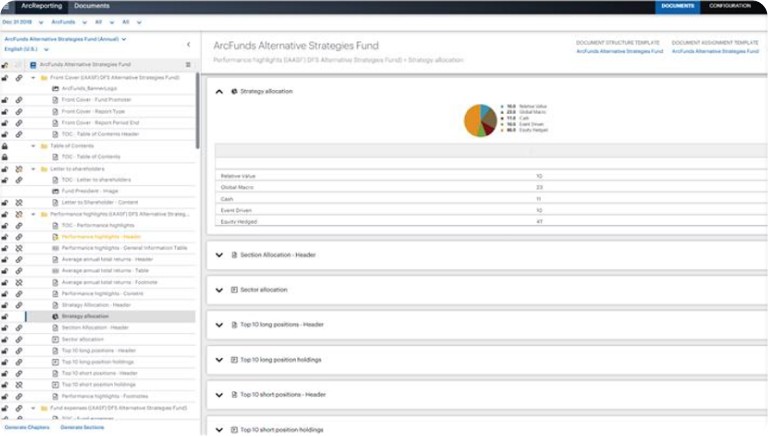Screen dimensions: 768x437
Task: Open the Documents menu in top bar
Action: click(x=92, y=6)
